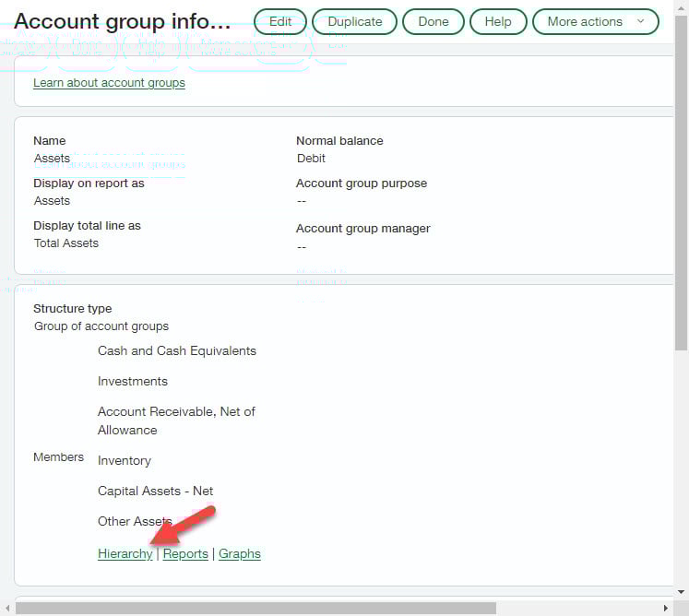Expand the More actions dropdown
689x616 pixels.
595,21
